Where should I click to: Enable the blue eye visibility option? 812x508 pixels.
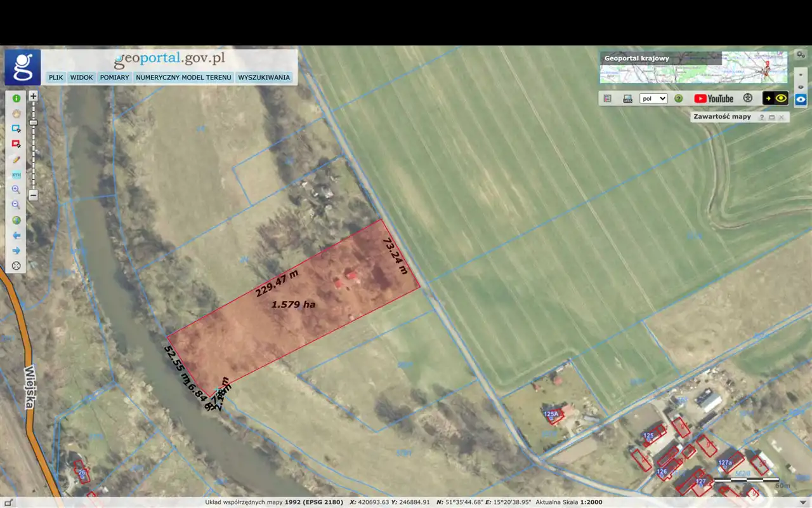[801, 100]
